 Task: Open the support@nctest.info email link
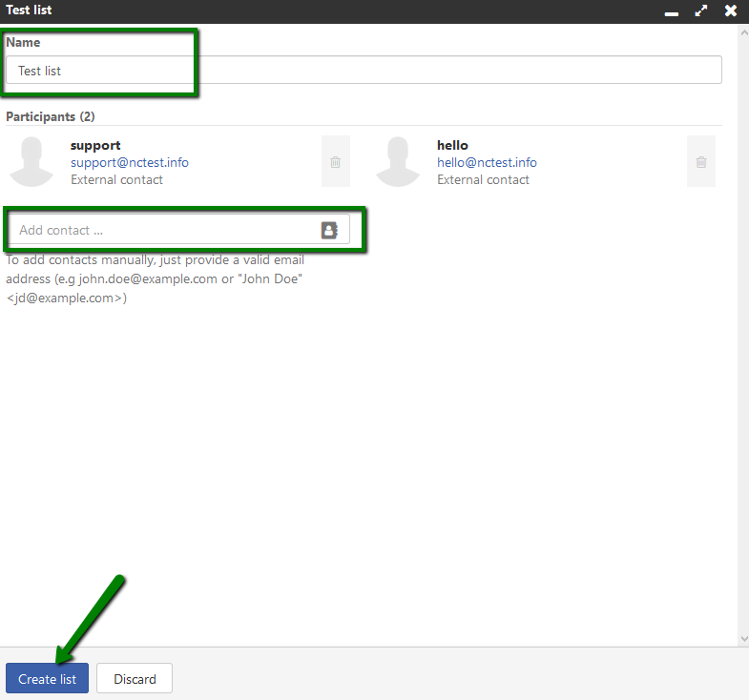point(130,162)
